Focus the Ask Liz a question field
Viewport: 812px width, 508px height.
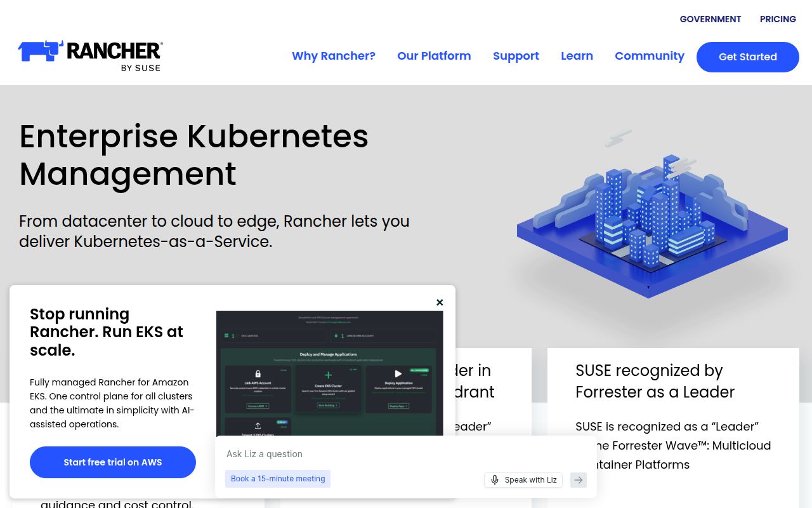pyautogui.click(x=406, y=454)
